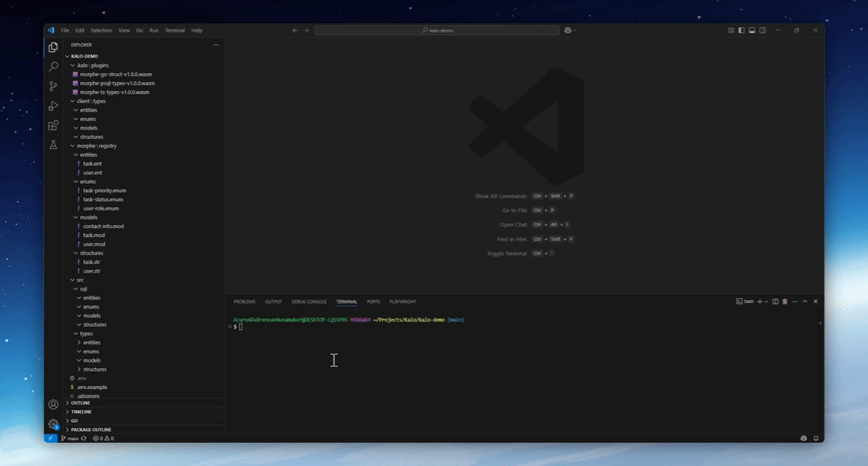The width and height of the screenshot is (868, 466).
Task: Click the kalo-demo command center search box
Action: point(437,30)
